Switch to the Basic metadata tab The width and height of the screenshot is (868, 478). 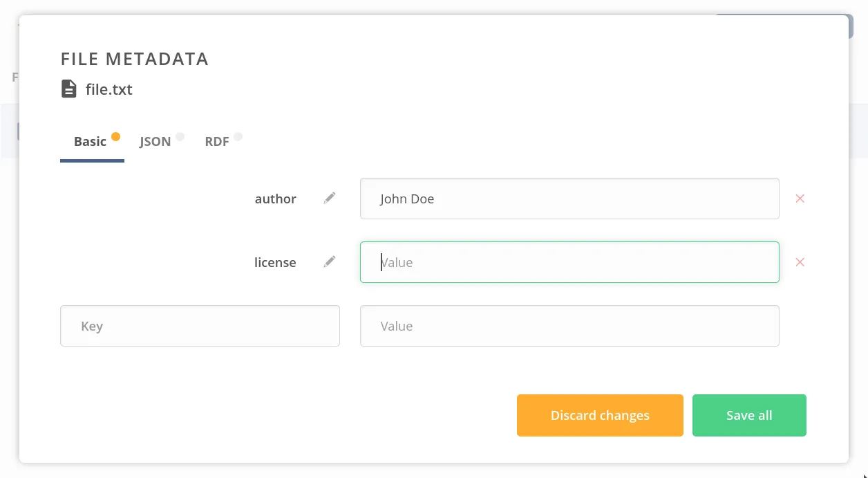point(91,142)
